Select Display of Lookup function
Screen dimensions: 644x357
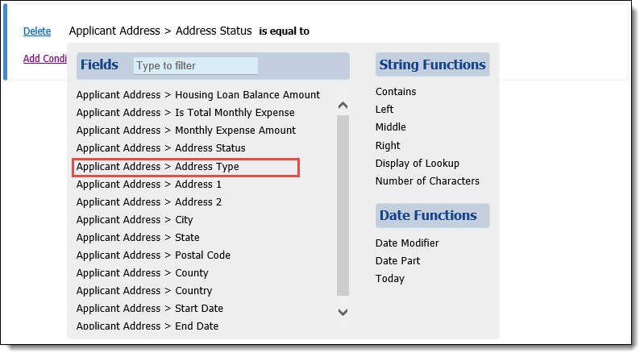coord(418,164)
